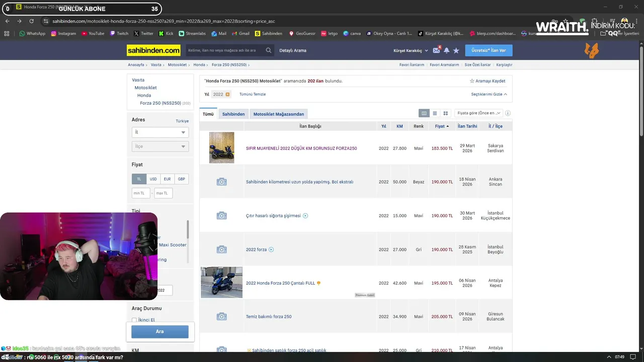Open Chrome apps grid icon
The width and height of the screenshot is (644, 362).
7,33
